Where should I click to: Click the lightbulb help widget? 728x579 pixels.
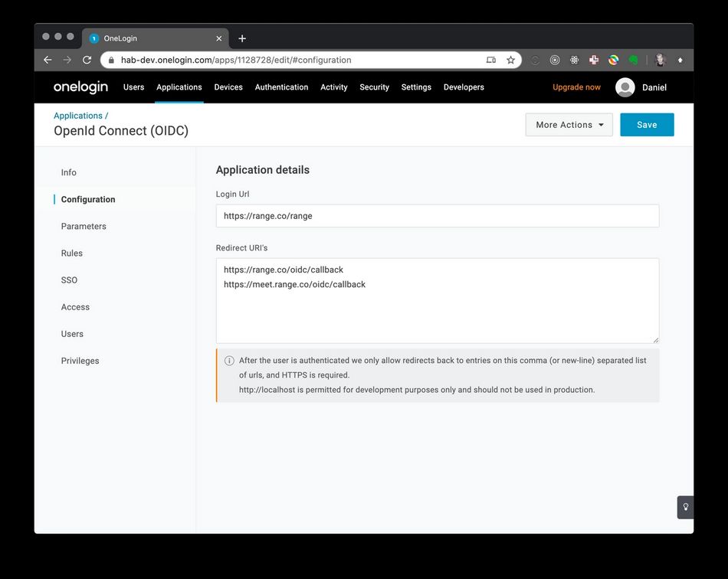pyautogui.click(x=685, y=507)
